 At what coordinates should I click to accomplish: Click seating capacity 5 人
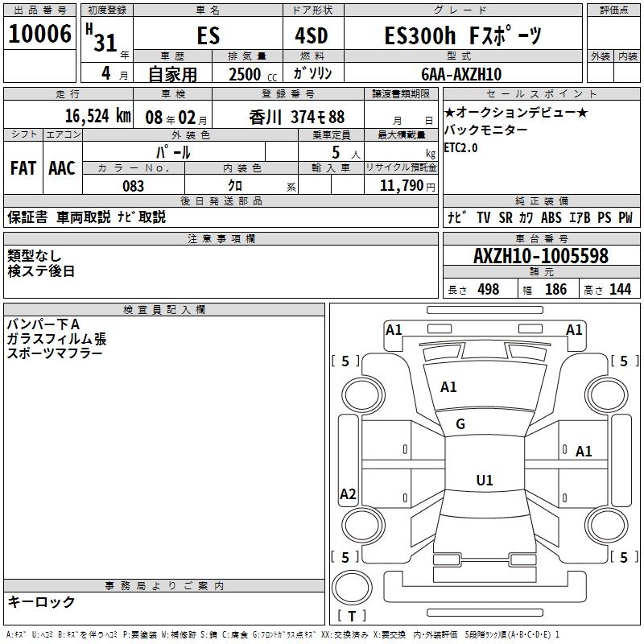346,153
